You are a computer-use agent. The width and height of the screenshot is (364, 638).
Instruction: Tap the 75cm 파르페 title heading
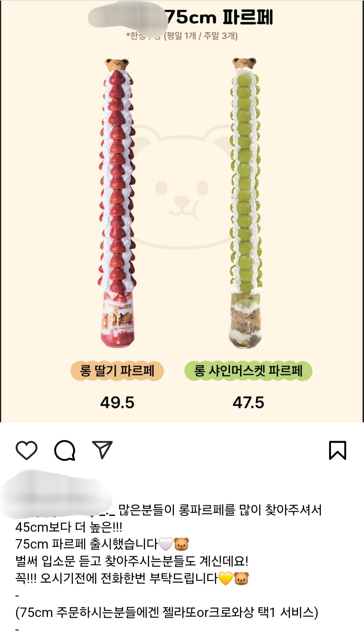[x=219, y=17]
